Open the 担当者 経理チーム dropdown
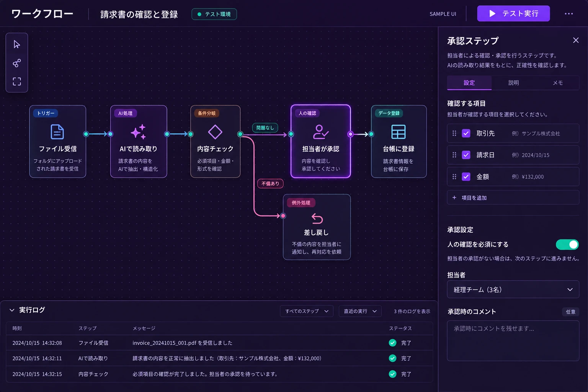 pos(513,289)
